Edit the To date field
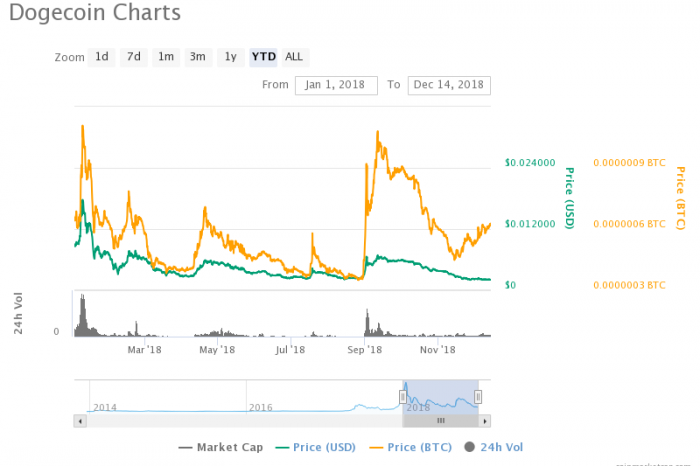 (x=449, y=85)
